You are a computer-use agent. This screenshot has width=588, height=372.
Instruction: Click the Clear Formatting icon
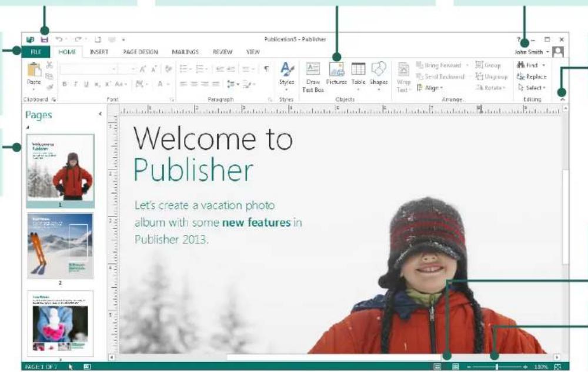(168, 69)
